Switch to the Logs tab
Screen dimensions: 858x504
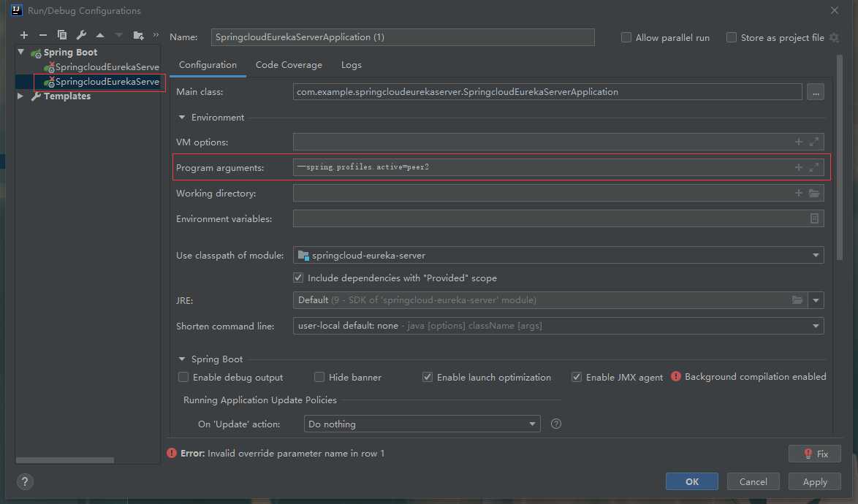(352, 65)
